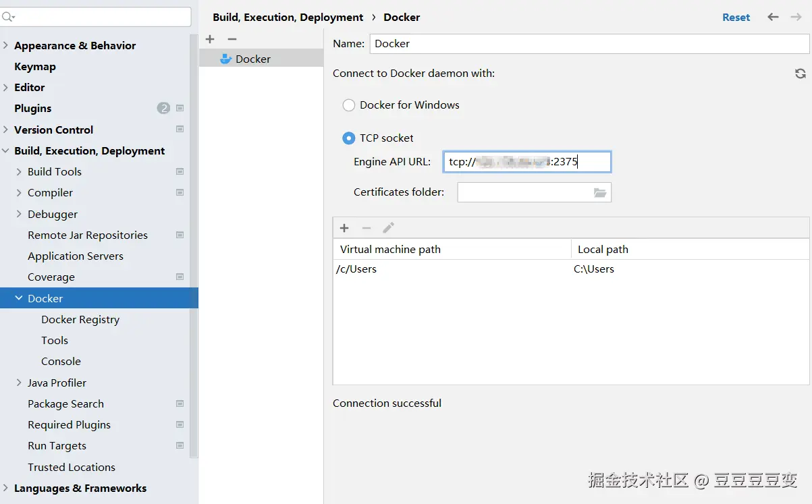Click the search magnifier icon in settings
This screenshot has width=812, height=504.
pos(7,17)
